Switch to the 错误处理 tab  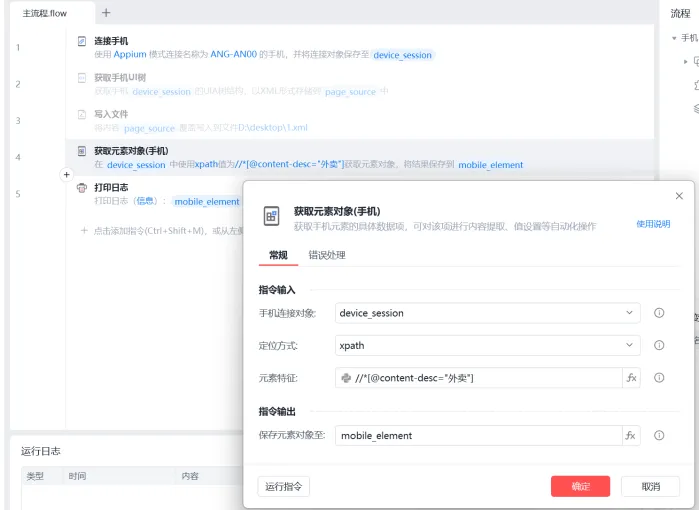coord(327,255)
